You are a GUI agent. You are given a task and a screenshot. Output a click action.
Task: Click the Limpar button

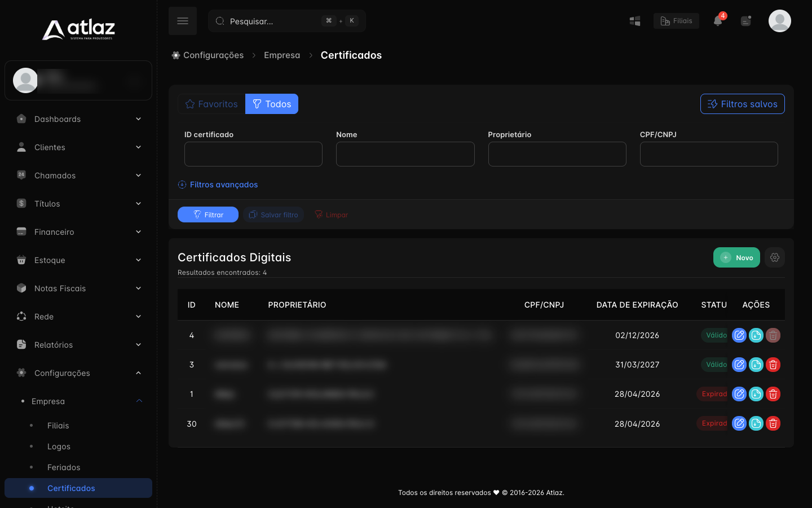(332, 214)
